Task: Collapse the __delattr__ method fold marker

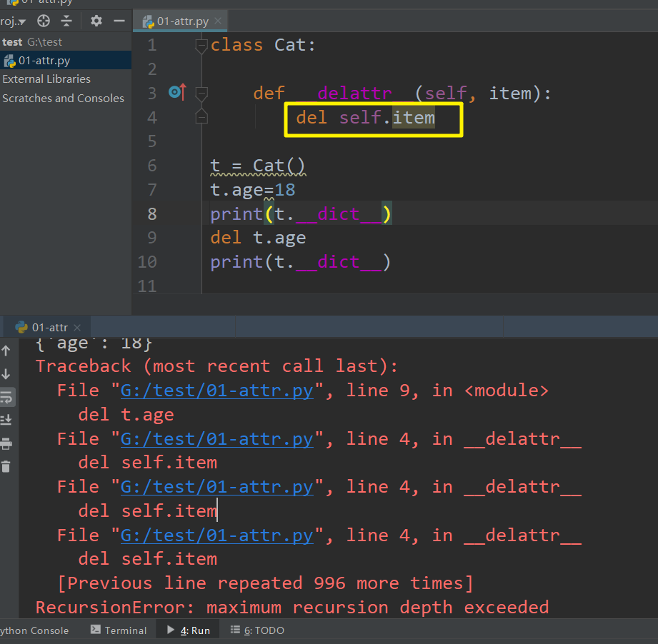Action: click(x=201, y=93)
